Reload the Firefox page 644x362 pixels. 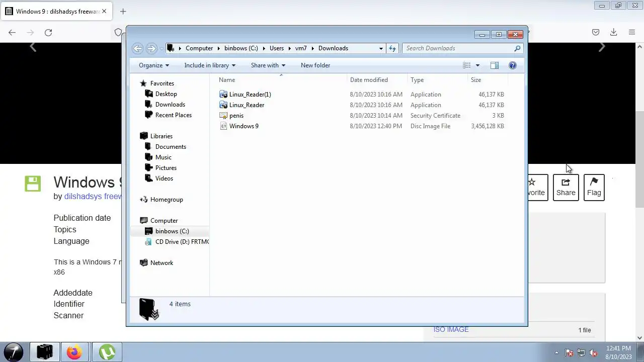pyautogui.click(x=48, y=32)
